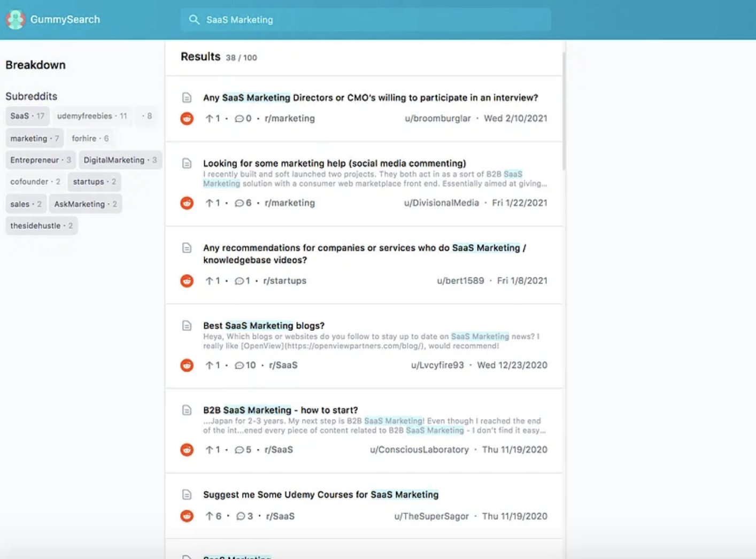This screenshot has height=559, width=756.
Task: Open 'Best SaaS Marketing blogs?' post
Action: coord(264,325)
